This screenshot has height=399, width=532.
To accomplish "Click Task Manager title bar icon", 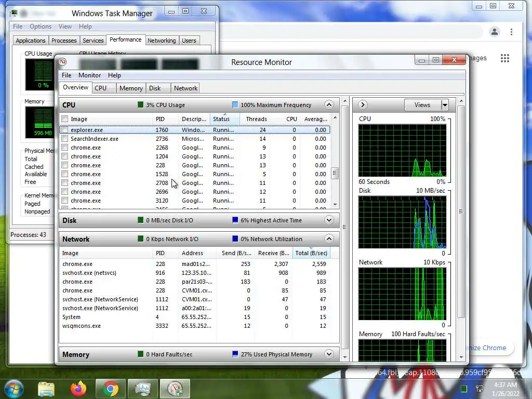I will click(x=14, y=13).
